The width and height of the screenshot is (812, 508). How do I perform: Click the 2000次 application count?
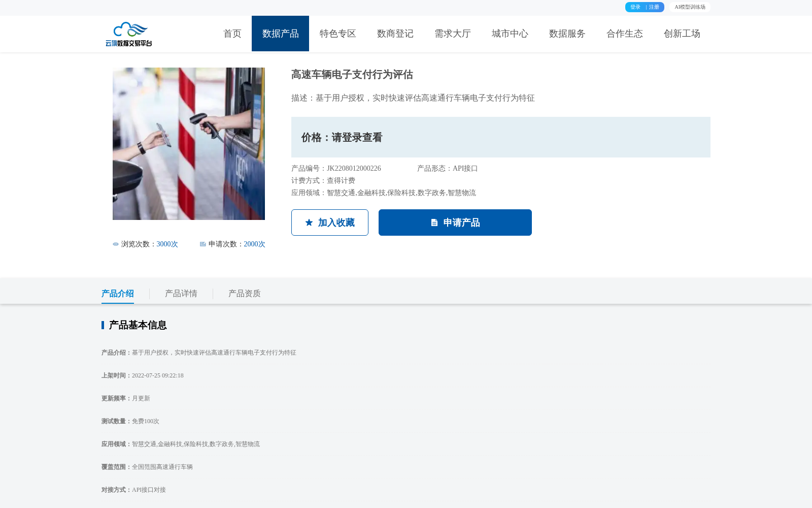click(255, 244)
